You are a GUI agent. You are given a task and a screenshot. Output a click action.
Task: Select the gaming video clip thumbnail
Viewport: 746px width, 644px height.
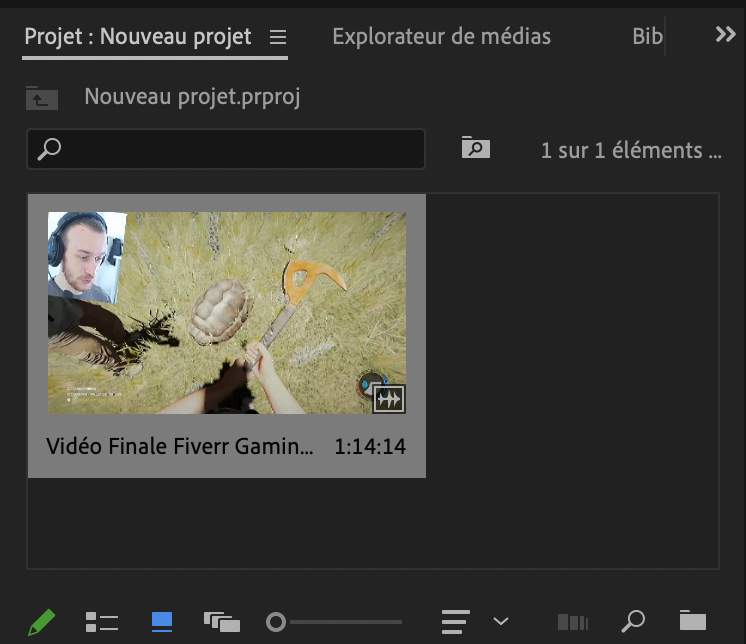(x=227, y=312)
